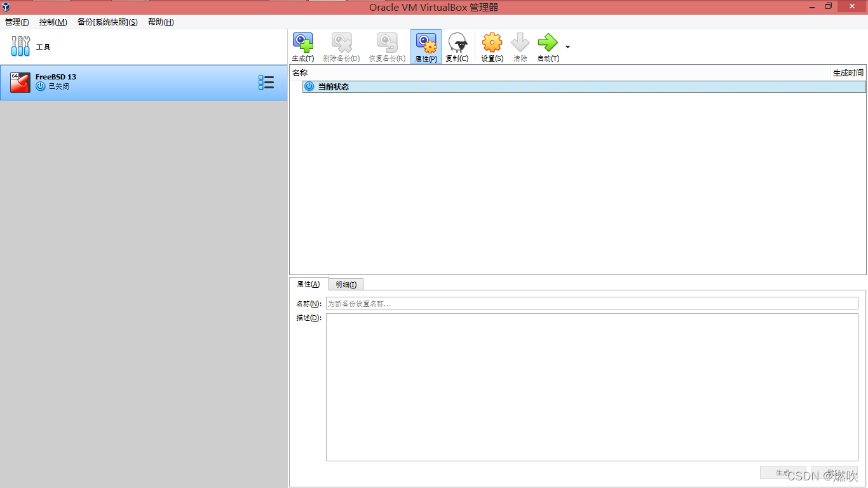
Task: Expand the 启动 start options dropdown arrow
Action: (567, 47)
